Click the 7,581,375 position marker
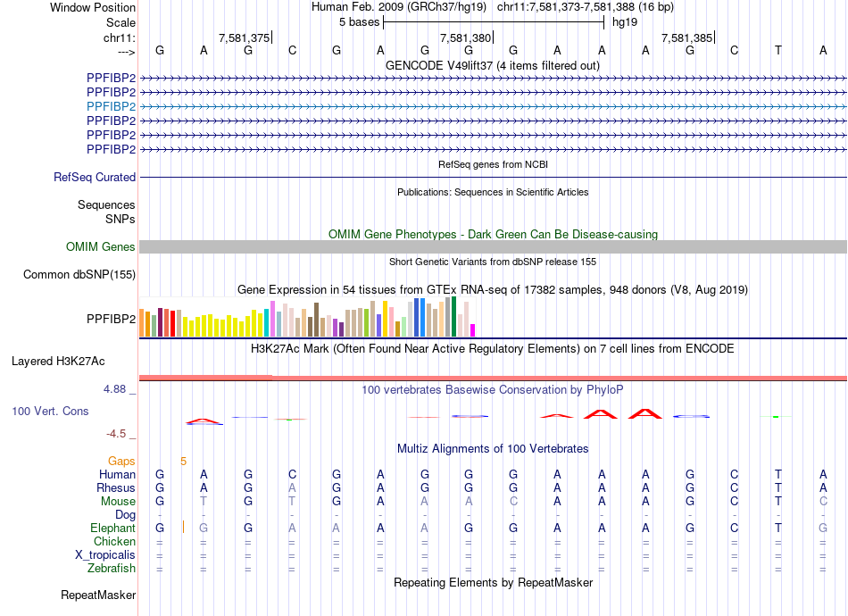This screenshot has width=848, height=616. (244, 37)
